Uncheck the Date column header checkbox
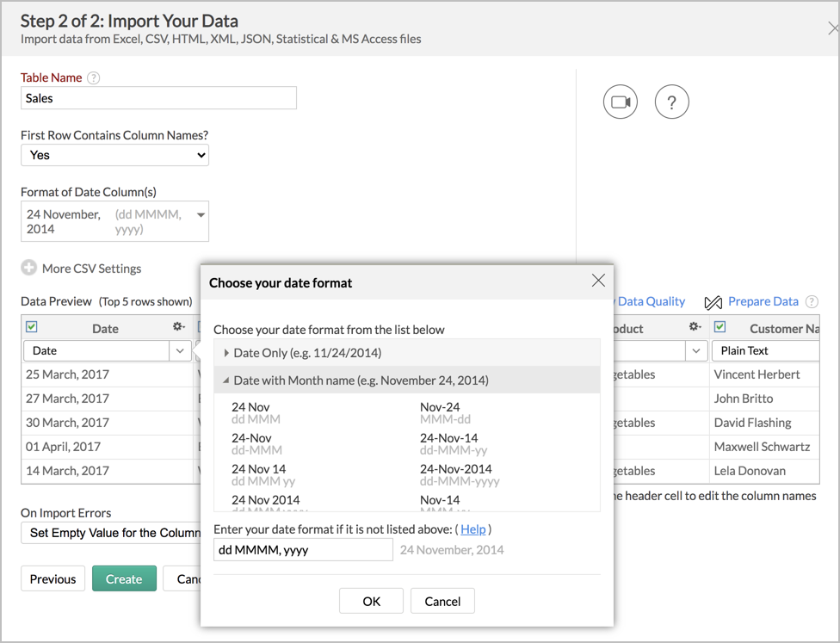This screenshot has height=643, width=840. tap(32, 327)
